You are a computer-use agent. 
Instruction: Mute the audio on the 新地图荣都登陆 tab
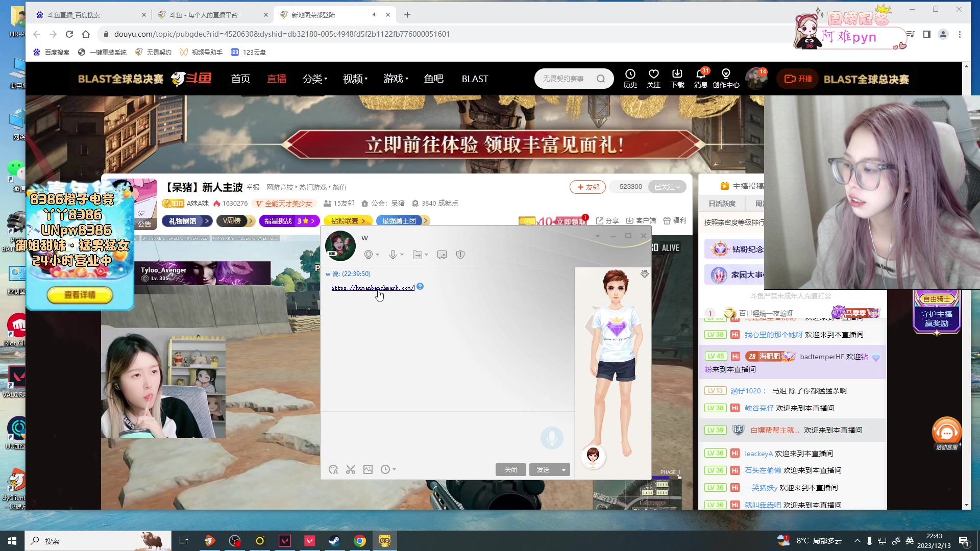375,15
